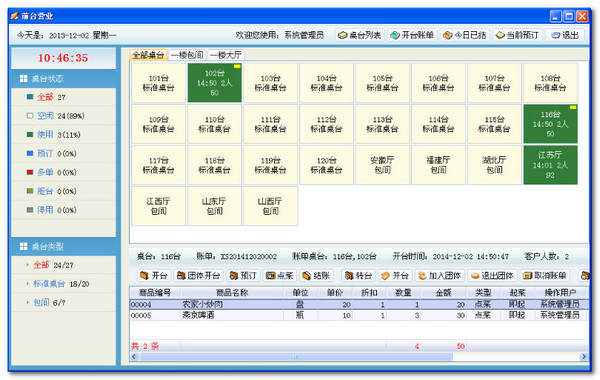
Task: Click the 商品名称 column header
Action: (232, 293)
